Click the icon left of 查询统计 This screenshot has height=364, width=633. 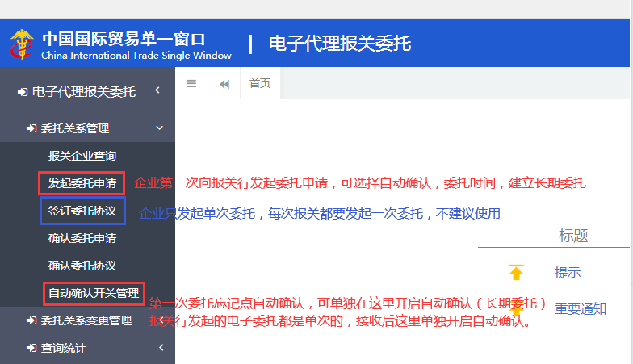31,348
